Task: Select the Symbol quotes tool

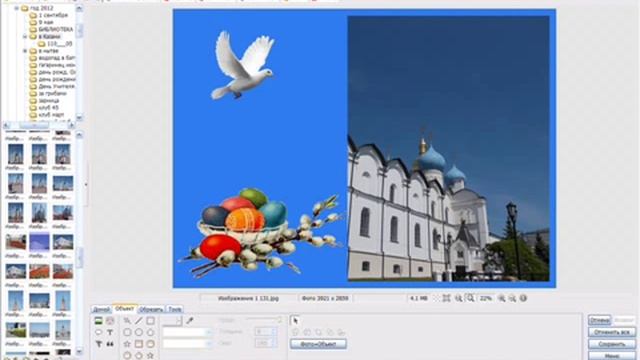Action: (110, 344)
